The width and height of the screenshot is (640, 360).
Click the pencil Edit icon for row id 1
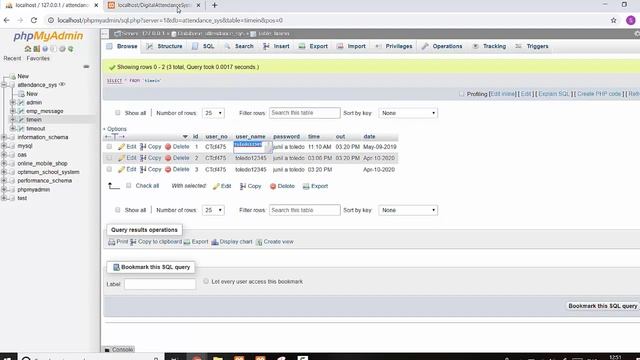(121, 147)
